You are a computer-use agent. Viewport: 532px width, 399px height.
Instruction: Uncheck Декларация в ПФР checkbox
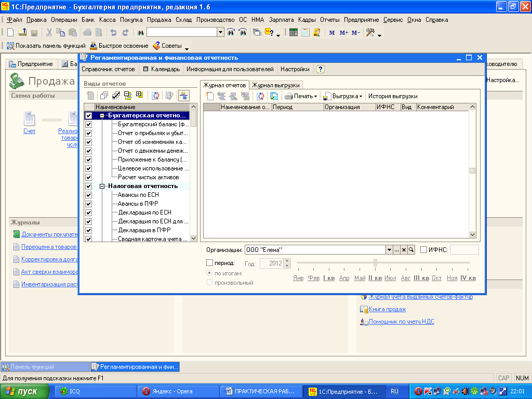pyautogui.click(x=88, y=230)
